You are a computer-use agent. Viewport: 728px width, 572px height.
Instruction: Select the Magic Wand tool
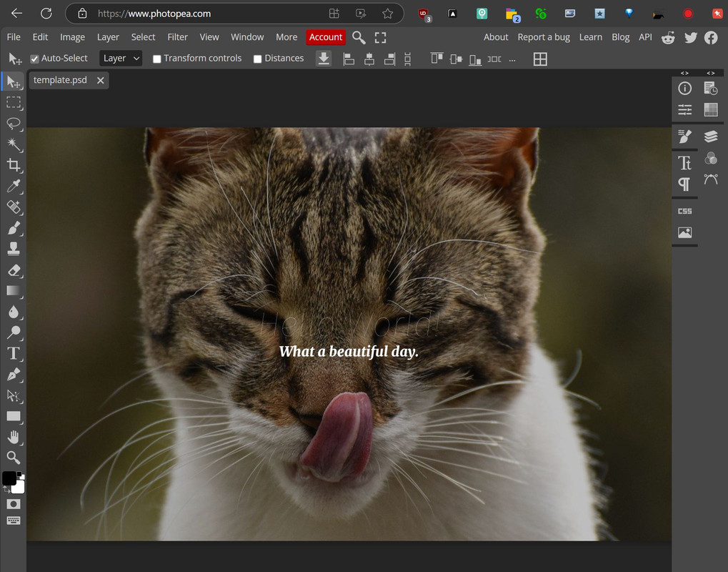pos(13,144)
